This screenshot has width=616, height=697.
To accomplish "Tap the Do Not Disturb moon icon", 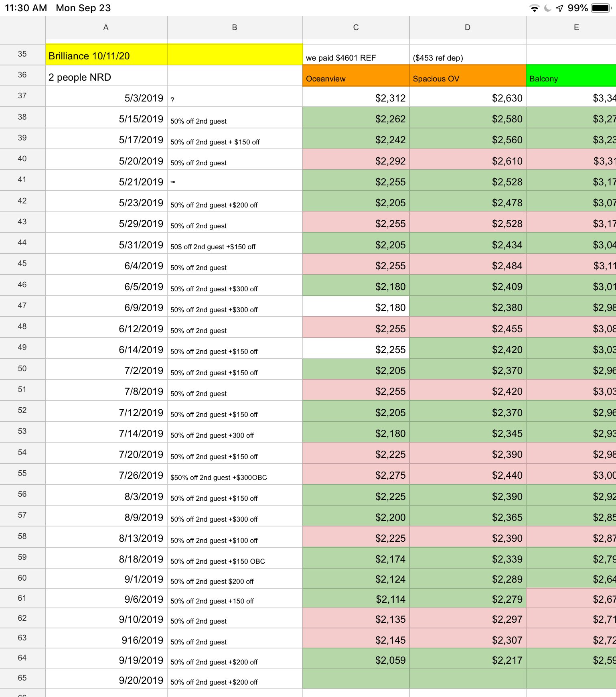I will (x=547, y=8).
